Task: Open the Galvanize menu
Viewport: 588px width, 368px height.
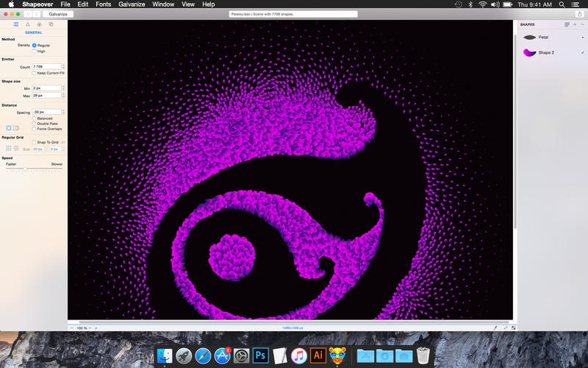Action: [132, 4]
